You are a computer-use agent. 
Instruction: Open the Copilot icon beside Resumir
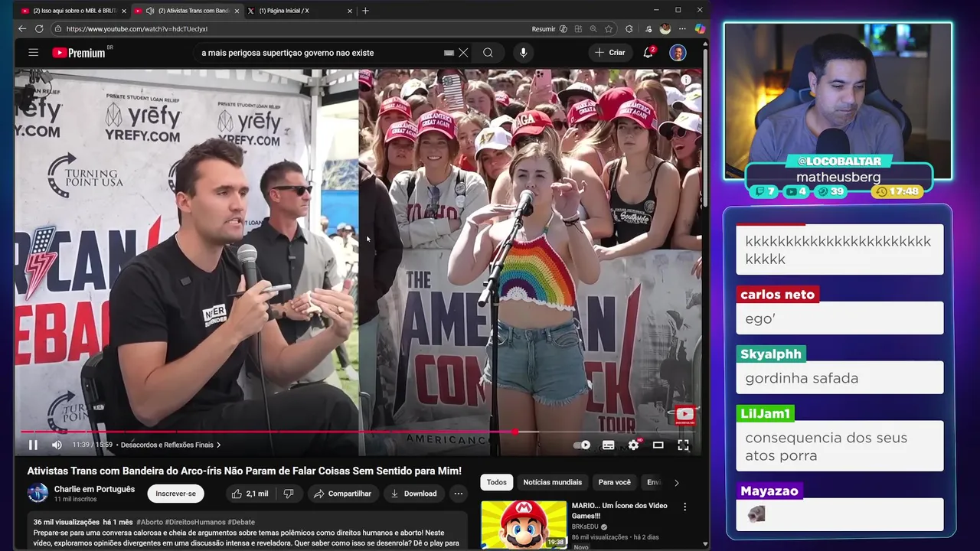tap(563, 29)
